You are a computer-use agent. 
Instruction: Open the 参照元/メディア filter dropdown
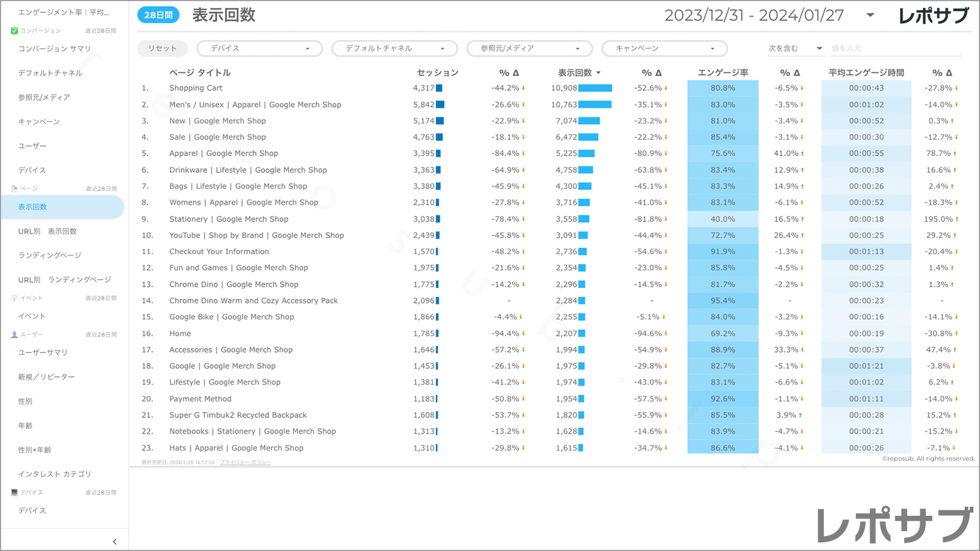tap(529, 49)
